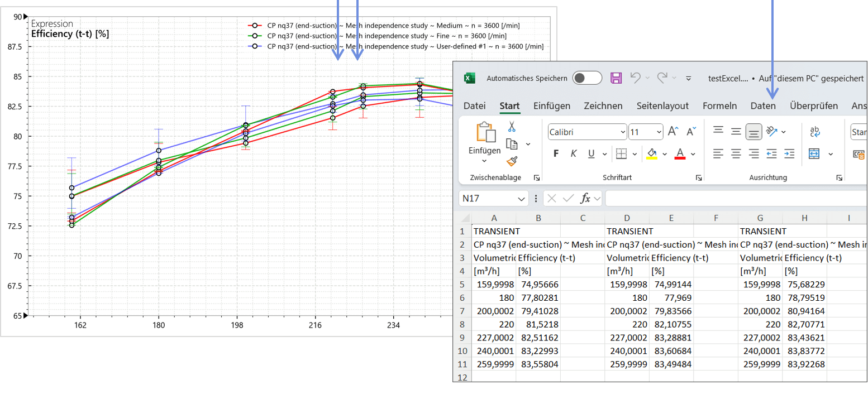Apply the red font color

(680, 153)
